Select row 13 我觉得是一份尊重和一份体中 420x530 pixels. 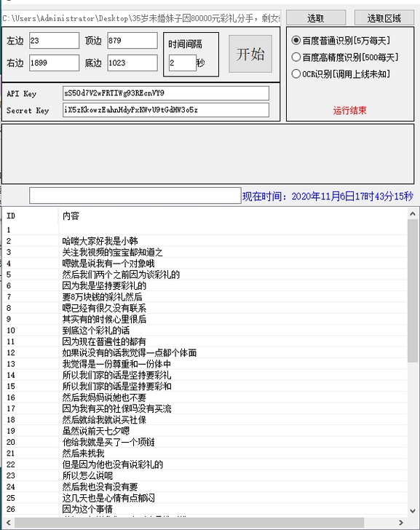tap(205, 364)
